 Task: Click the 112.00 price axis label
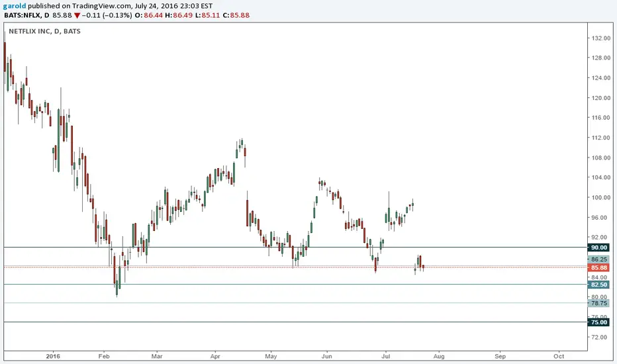(x=600, y=138)
